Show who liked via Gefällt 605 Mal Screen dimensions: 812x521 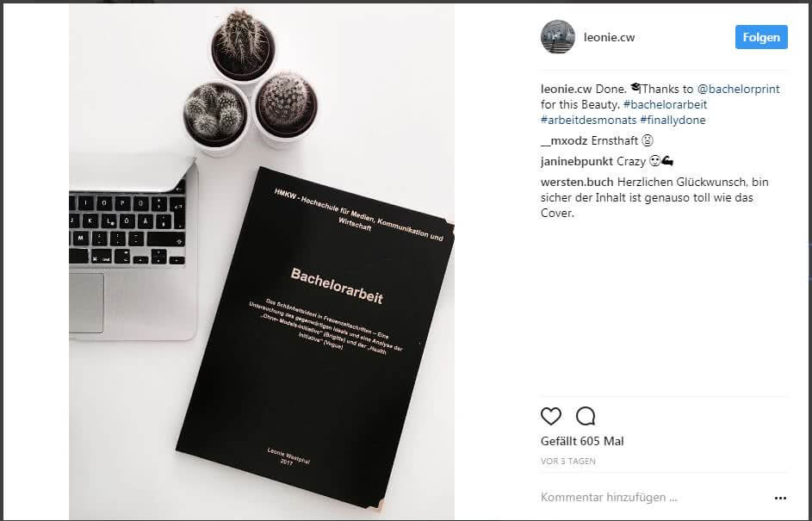582,441
